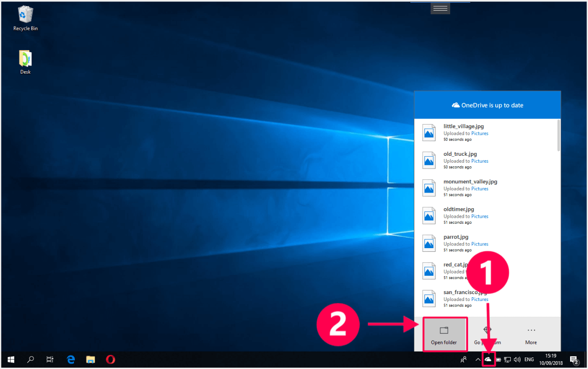Open Pictures link under old_truck.jpg

pyautogui.click(x=480, y=161)
